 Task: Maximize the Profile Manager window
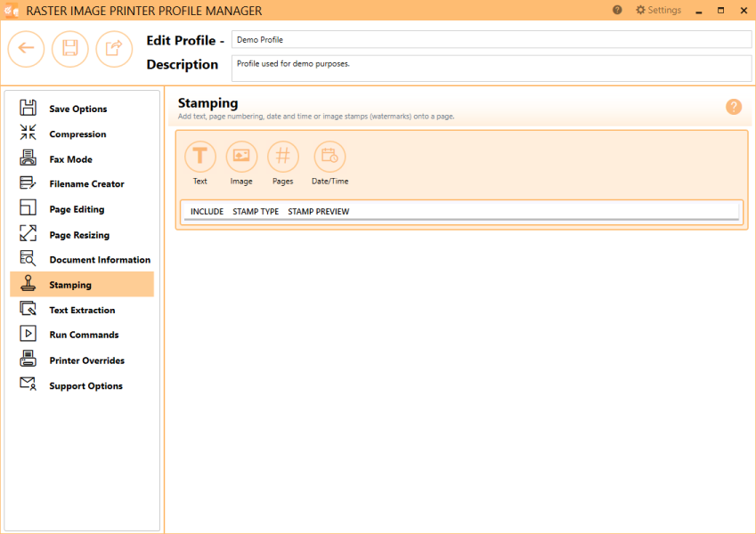720,10
